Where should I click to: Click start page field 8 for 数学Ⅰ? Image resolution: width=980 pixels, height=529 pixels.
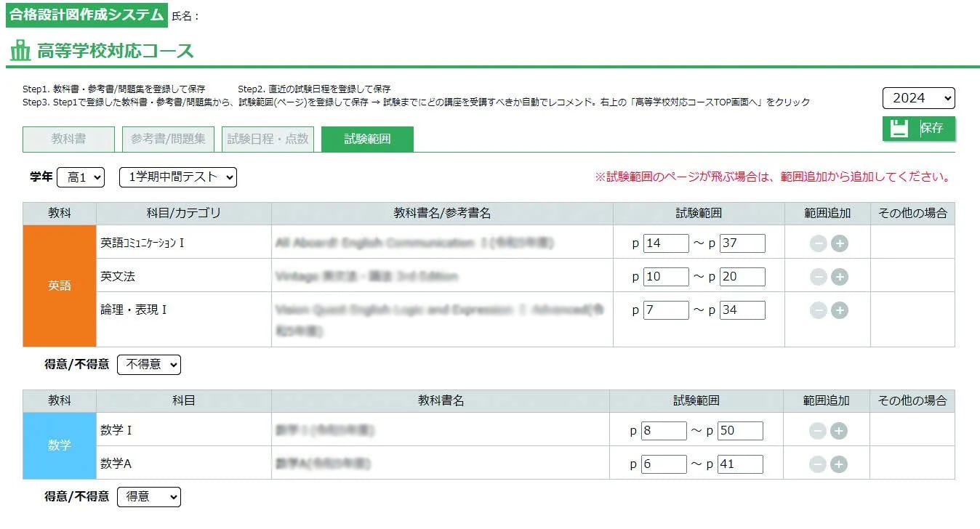664,431
